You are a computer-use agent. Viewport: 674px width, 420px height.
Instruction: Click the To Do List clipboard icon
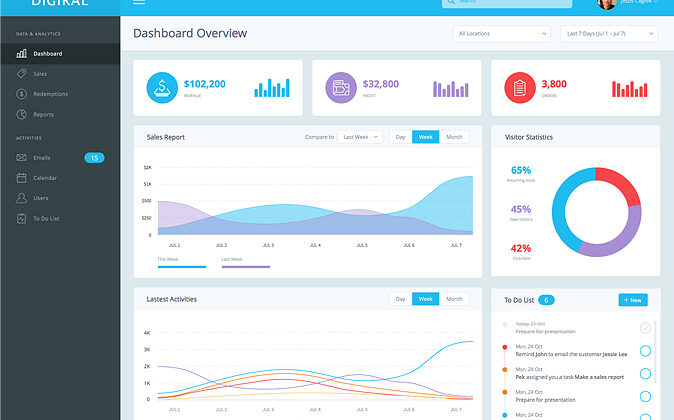21,218
